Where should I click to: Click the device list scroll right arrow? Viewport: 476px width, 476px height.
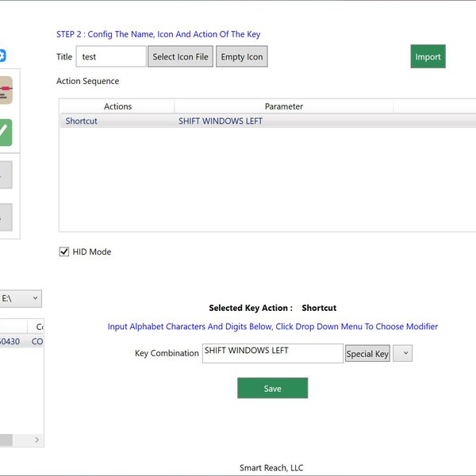point(36,440)
